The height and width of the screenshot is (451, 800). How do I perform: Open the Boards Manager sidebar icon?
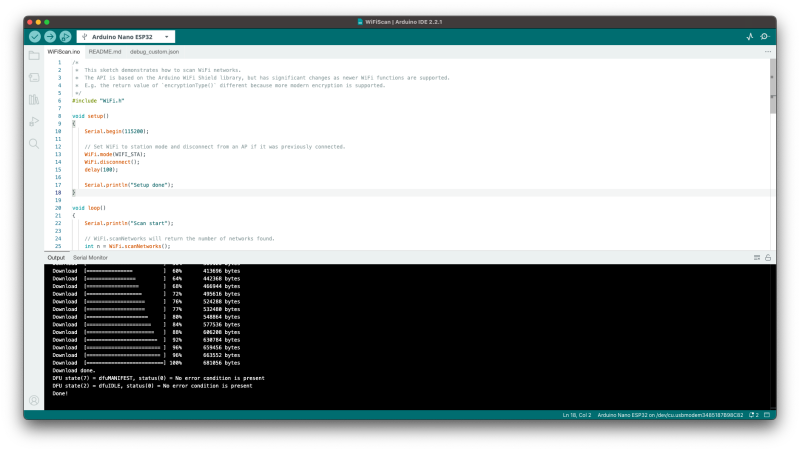coord(34,78)
